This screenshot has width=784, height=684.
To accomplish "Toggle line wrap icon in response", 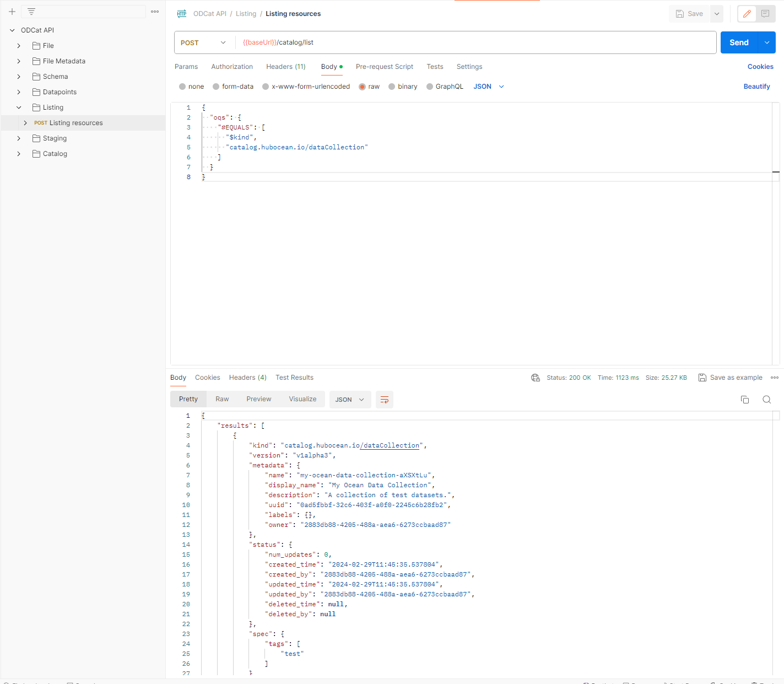I will click(x=385, y=400).
